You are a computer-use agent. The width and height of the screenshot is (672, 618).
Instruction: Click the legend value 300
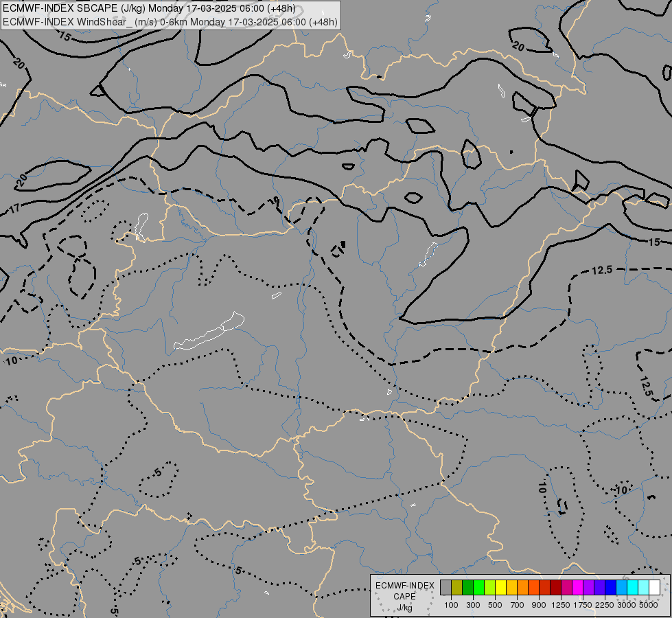473,605
